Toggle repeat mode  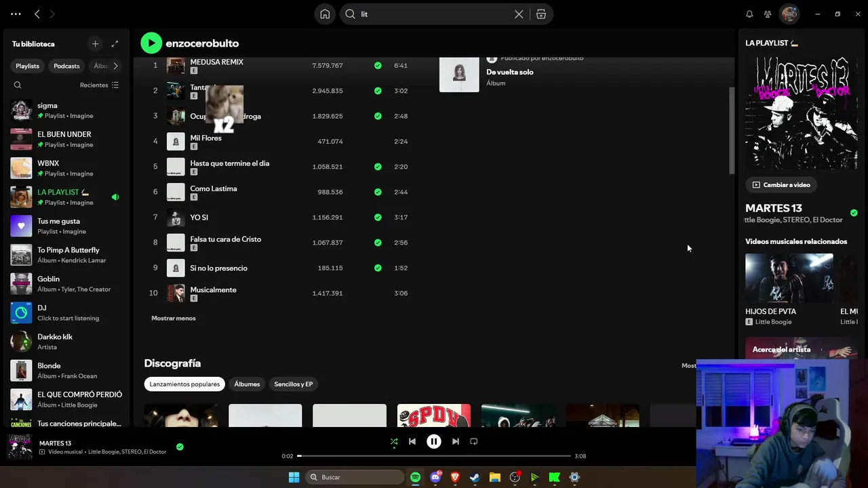[x=474, y=441]
